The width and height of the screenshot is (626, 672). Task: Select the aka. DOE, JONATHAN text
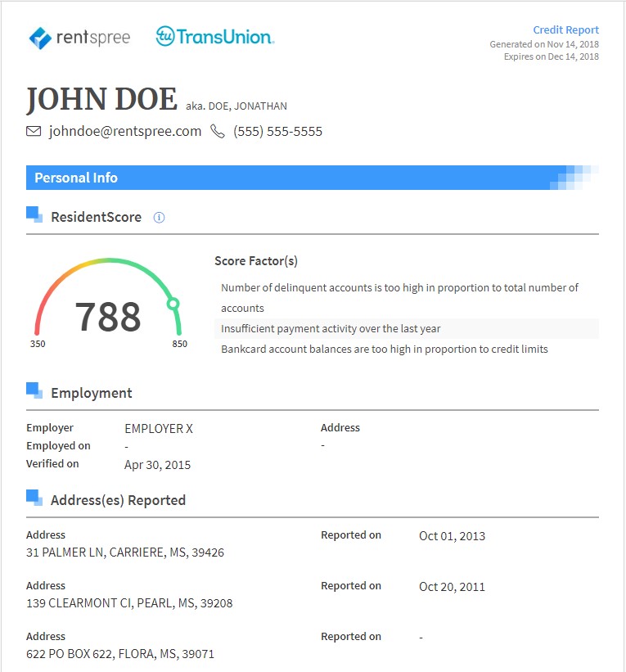pyautogui.click(x=236, y=106)
